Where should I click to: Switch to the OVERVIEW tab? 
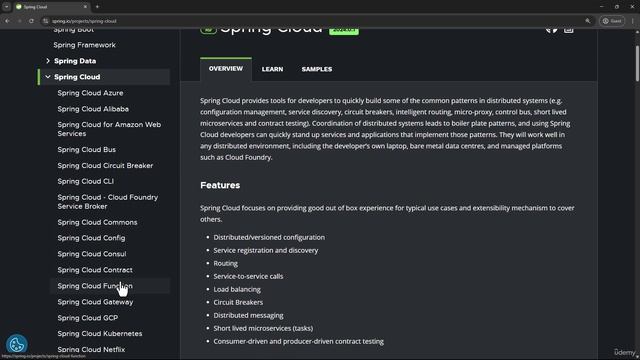(226, 69)
